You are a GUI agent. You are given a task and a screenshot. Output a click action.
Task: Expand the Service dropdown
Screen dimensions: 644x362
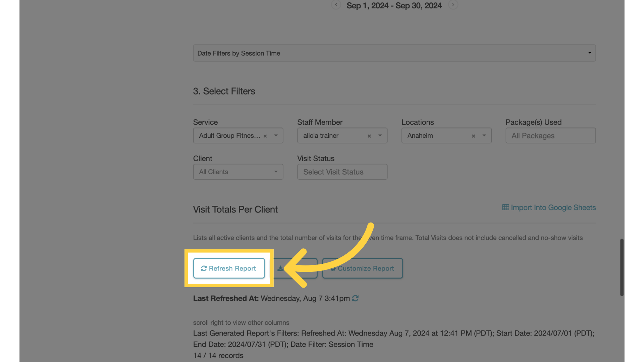click(x=276, y=135)
